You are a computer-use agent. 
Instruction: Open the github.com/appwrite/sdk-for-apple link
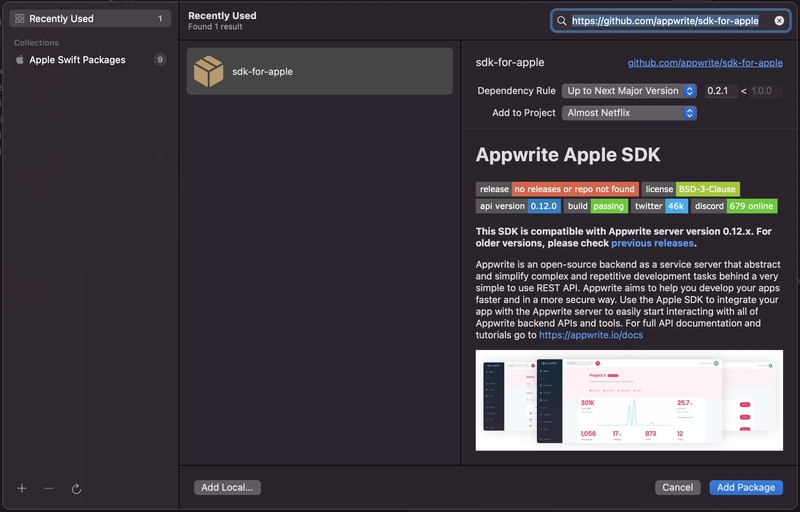point(705,63)
